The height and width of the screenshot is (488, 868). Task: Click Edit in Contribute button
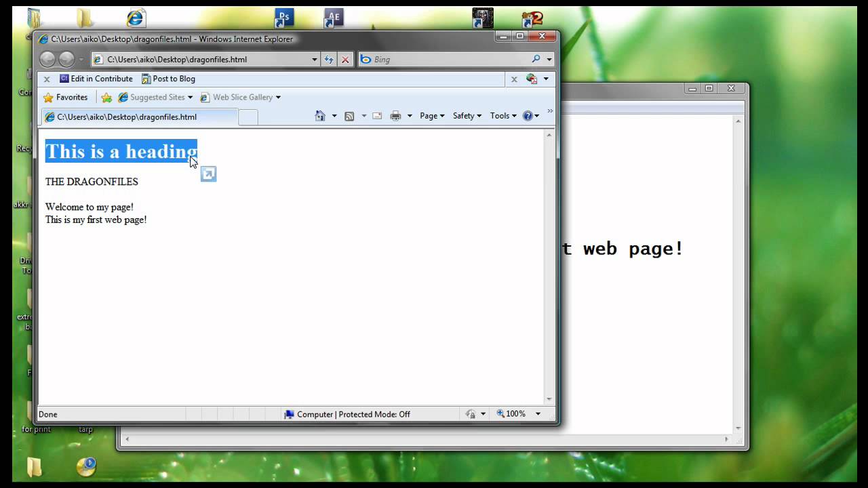point(96,79)
